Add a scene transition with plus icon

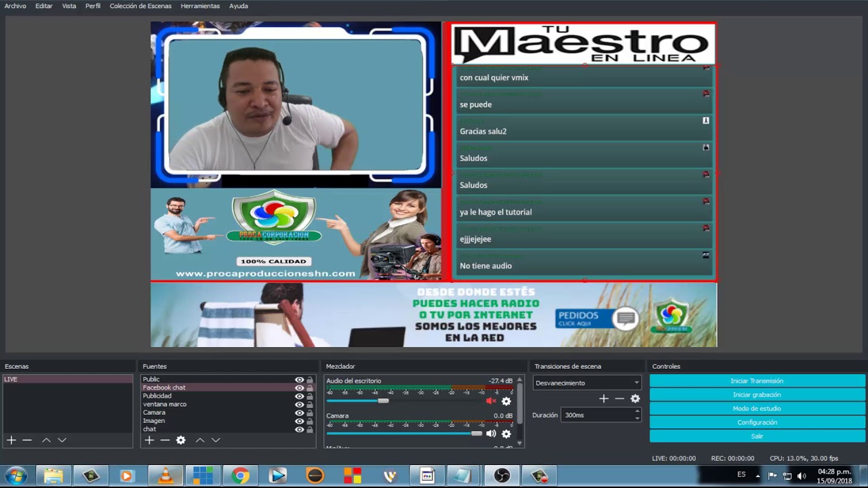coord(604,399)
